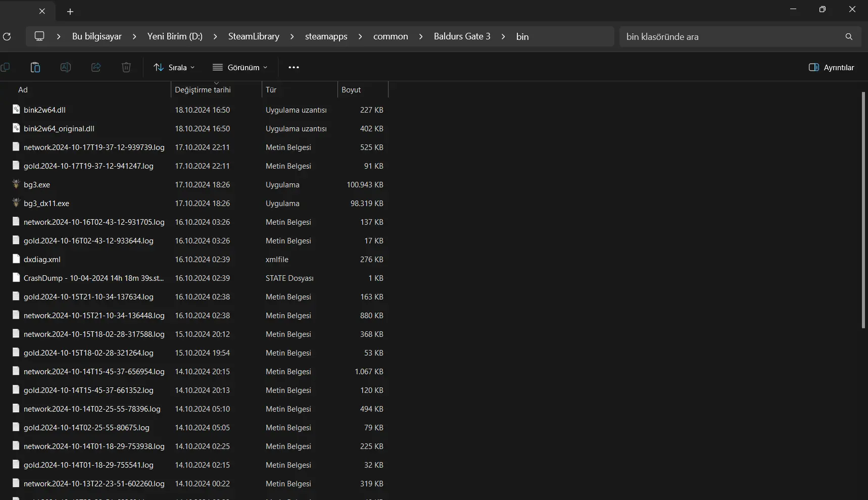The height and width of the screenshot is (500, 868).
Task: Click the This PC monitor icon
Action: pyautogui.click(x=39, y=36)
